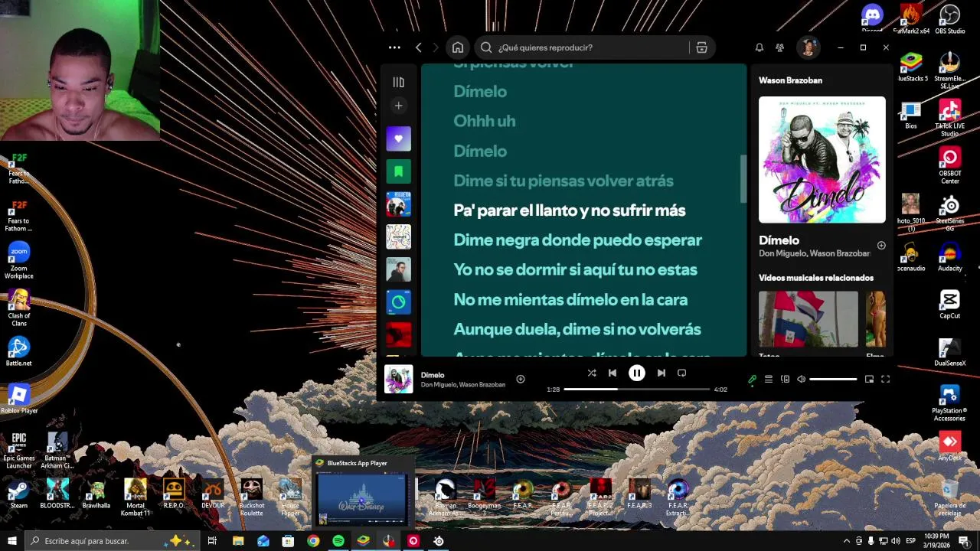The height and width of the screenshot is (551, 980).
Task: Go back in Spotify navigation
Action: tap(419, 47)
